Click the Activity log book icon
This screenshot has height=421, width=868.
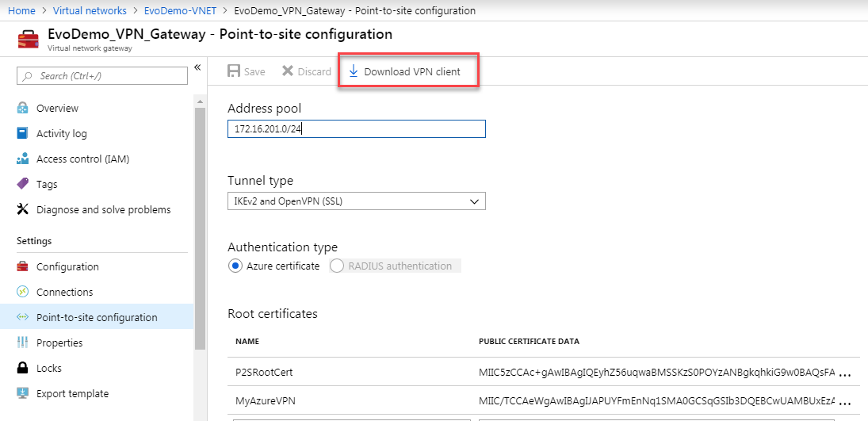click(x=22, y=133)
